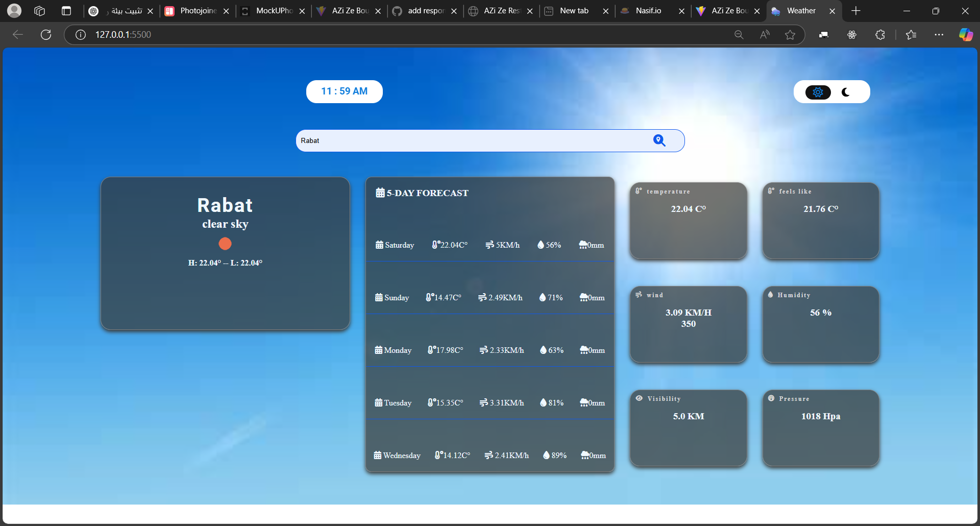Switch to dark mode moon toggle

click(x=846, y=92)
